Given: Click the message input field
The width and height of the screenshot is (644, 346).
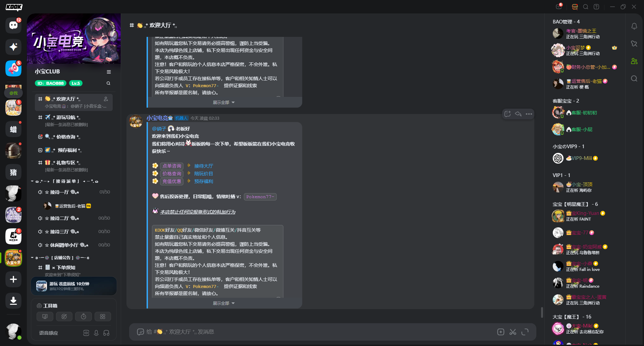Looking at the screenshot, I should 319,332.
